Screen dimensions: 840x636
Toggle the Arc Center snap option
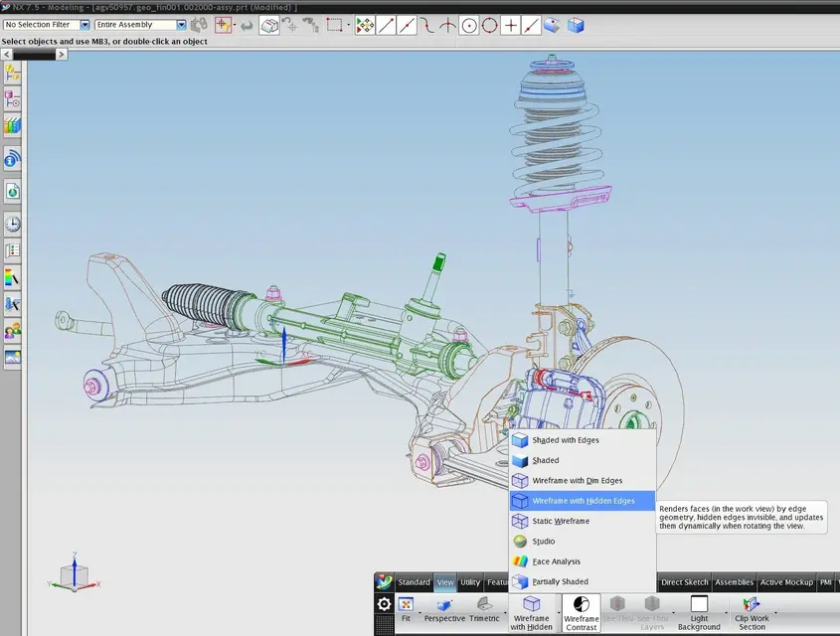click(469, 25)
